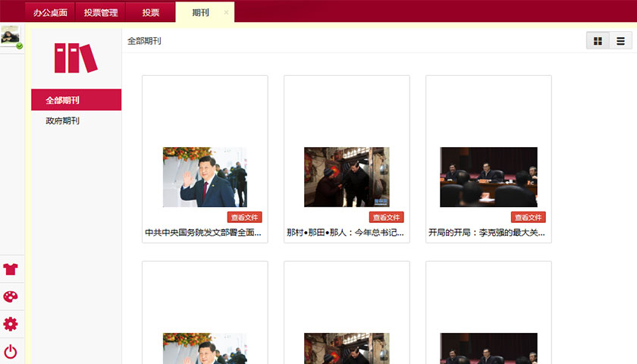The image size is (637, 364).
Task: Click the power logout icon
Action: click(11, 351)
